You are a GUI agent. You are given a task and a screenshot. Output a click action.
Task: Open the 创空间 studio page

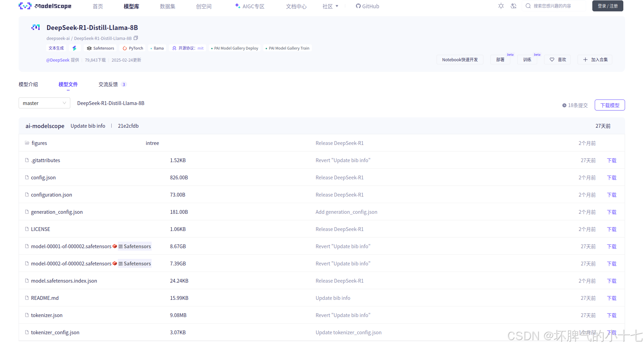pos(204,6)
